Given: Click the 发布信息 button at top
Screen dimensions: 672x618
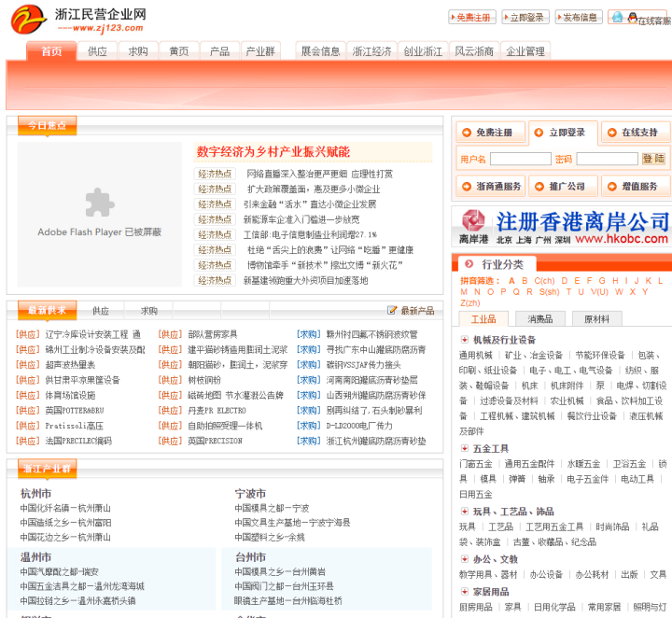Looking at the screenshot, I should pyautogui.click(x=579, y=17).
